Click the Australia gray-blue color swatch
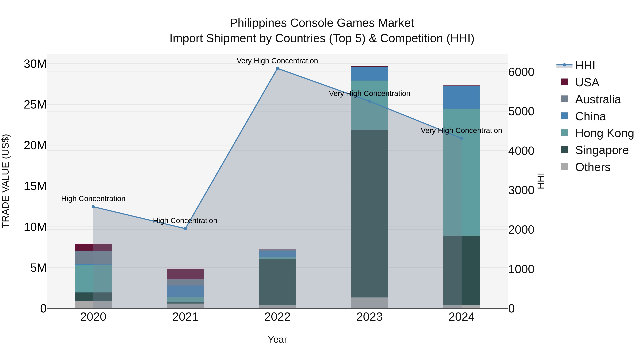 [565, 99]
